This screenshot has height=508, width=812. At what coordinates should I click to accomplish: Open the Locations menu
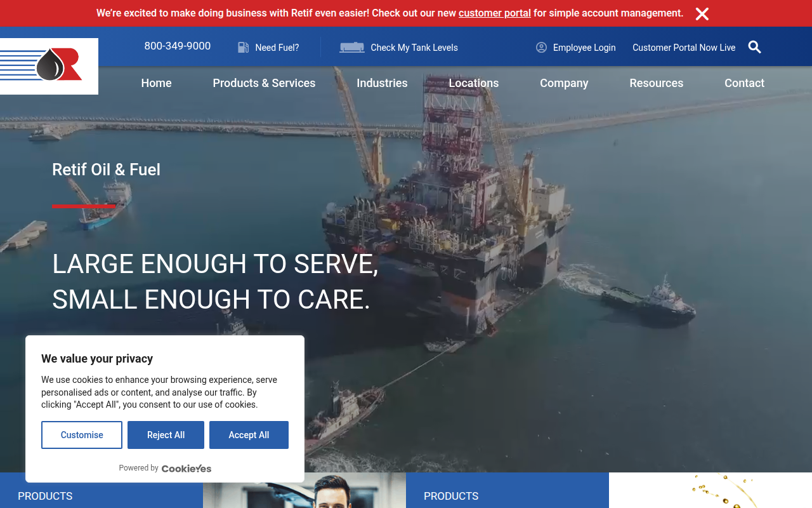[x=474, y=83]
